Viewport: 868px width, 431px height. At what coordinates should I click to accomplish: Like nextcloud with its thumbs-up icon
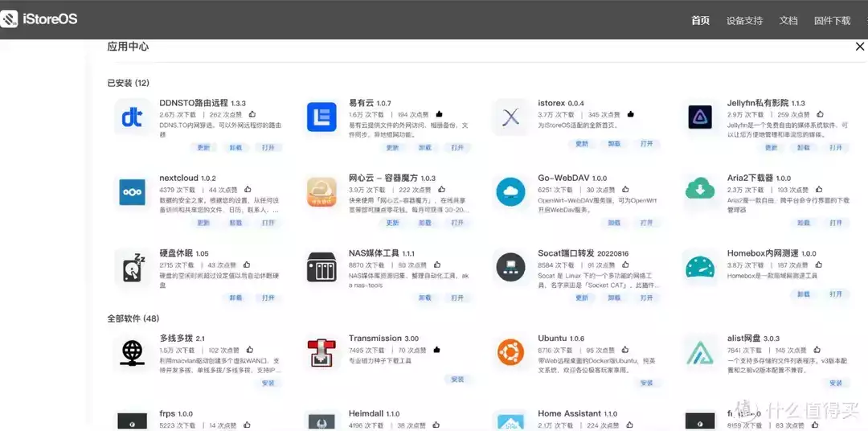(248, 190)
